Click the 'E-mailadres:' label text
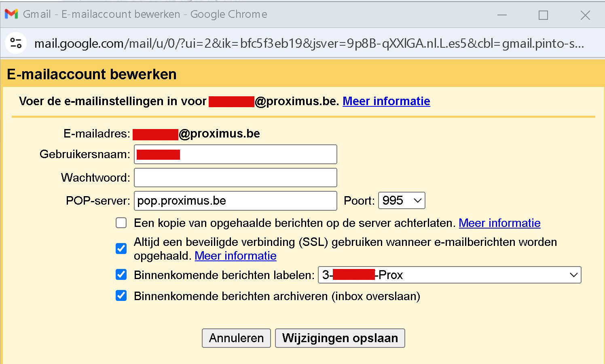This screenshot has width=605, height=364. click(97, 134)
